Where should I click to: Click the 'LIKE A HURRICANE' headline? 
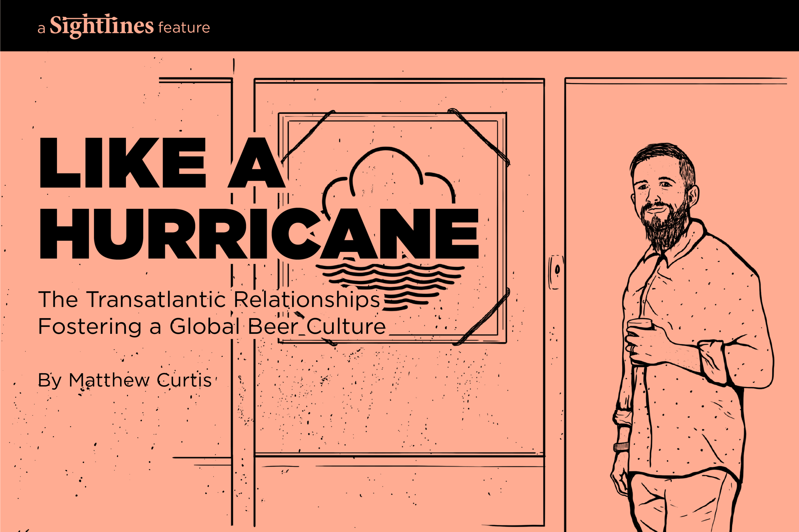click(260, 199)
